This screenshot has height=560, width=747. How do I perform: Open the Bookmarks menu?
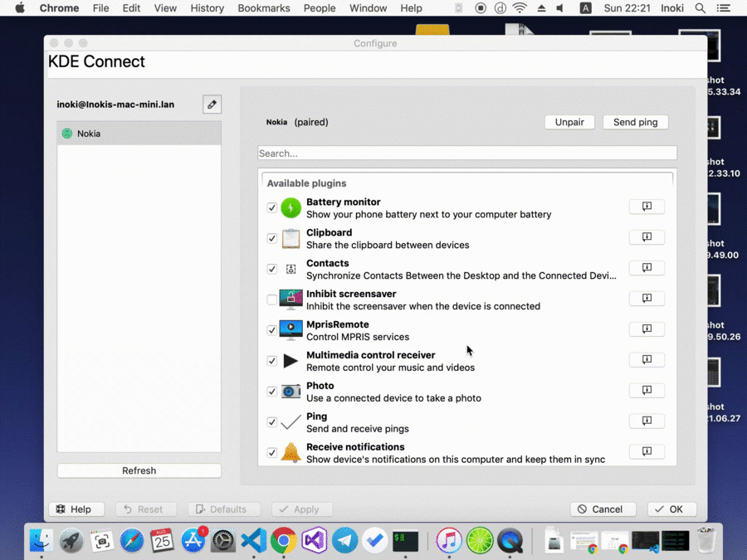[264, 8]
